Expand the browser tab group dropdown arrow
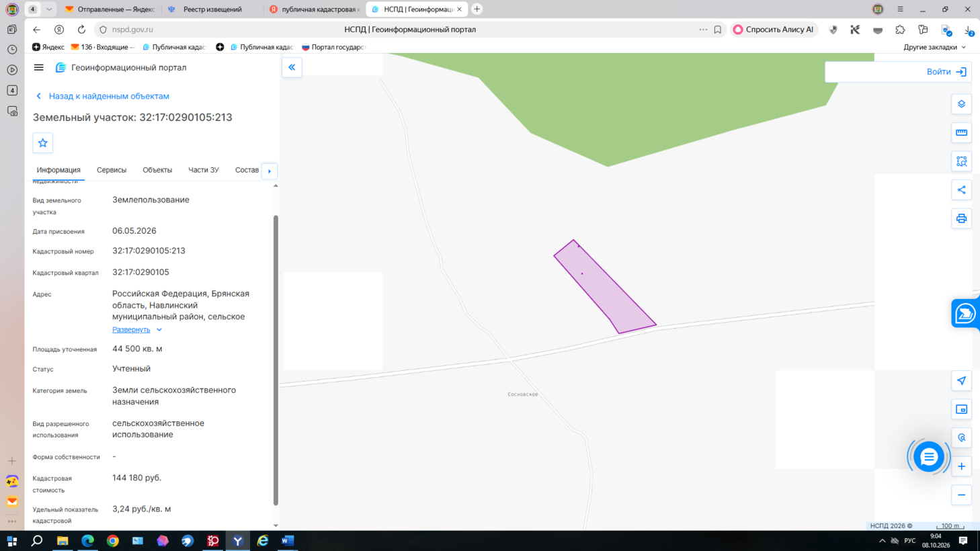980x551 pixels. [49, 9]
